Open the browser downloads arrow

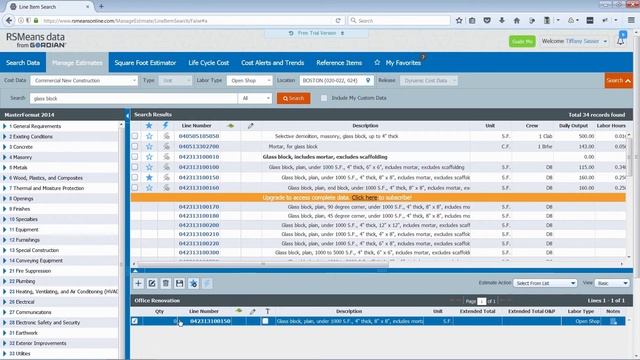click(x=502, y=20)
